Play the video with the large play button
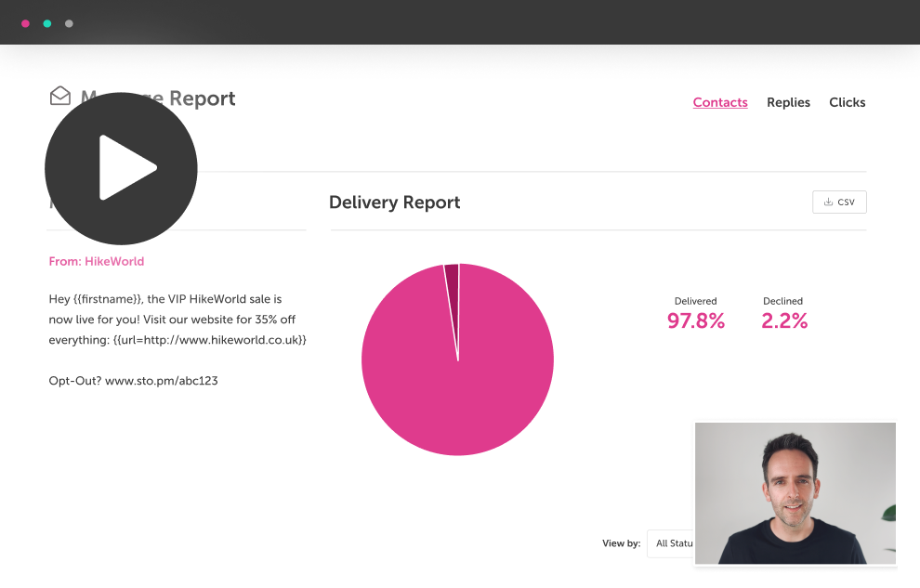The image size is (920, 588). click(x=121, y=168)
